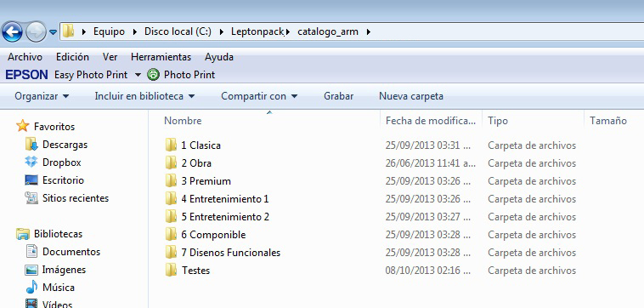Navigate to Disco local (C:) breadcrumb
644x308 pixels.
[x=178, y=31]
